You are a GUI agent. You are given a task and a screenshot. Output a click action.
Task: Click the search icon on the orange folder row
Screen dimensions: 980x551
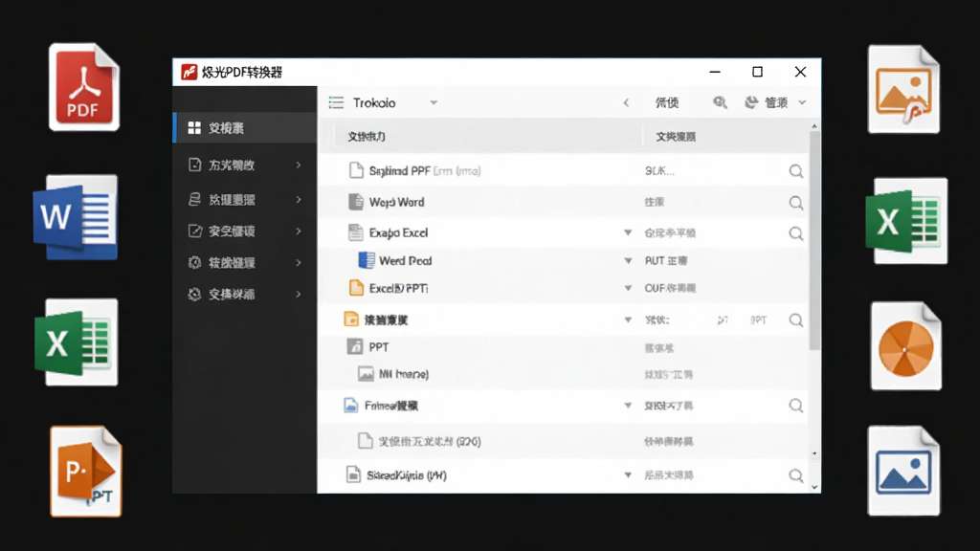click(x=795, y=320)
